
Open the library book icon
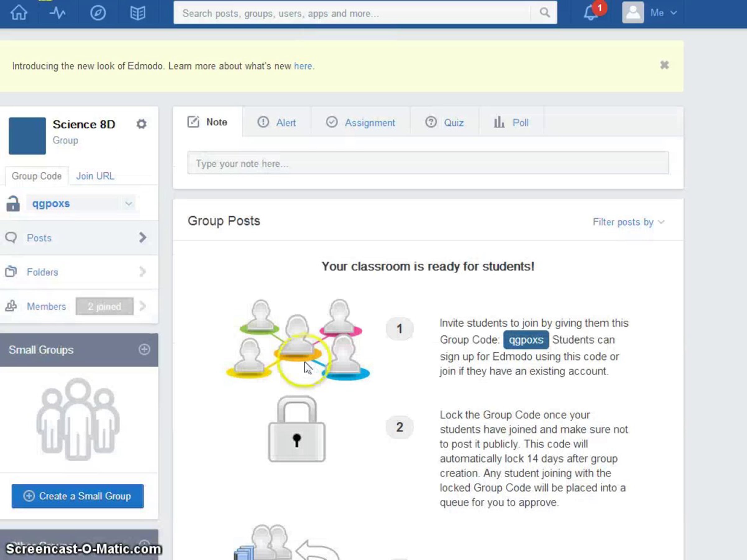click(138, 13)
